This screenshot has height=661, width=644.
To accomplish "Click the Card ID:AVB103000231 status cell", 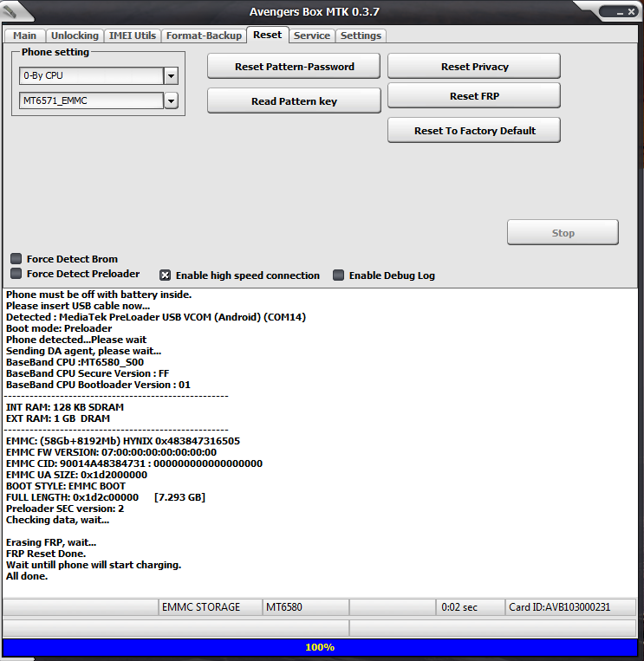I will 570,607.
